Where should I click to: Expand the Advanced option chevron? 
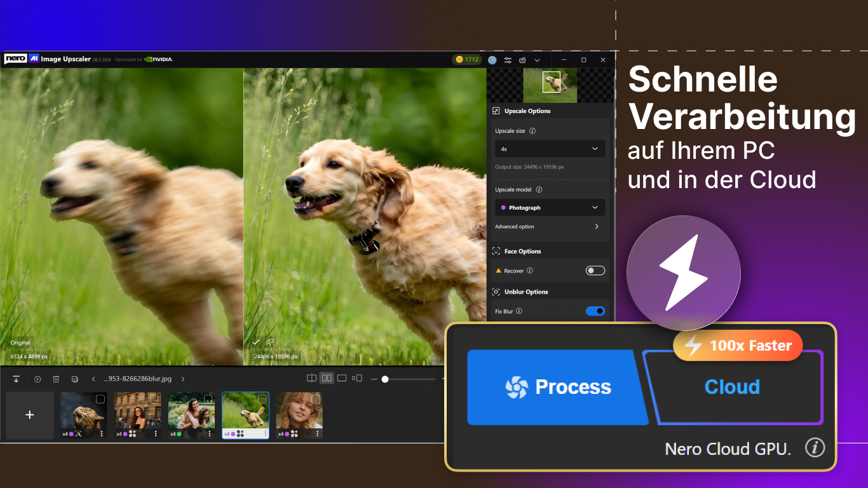(597, 226)
